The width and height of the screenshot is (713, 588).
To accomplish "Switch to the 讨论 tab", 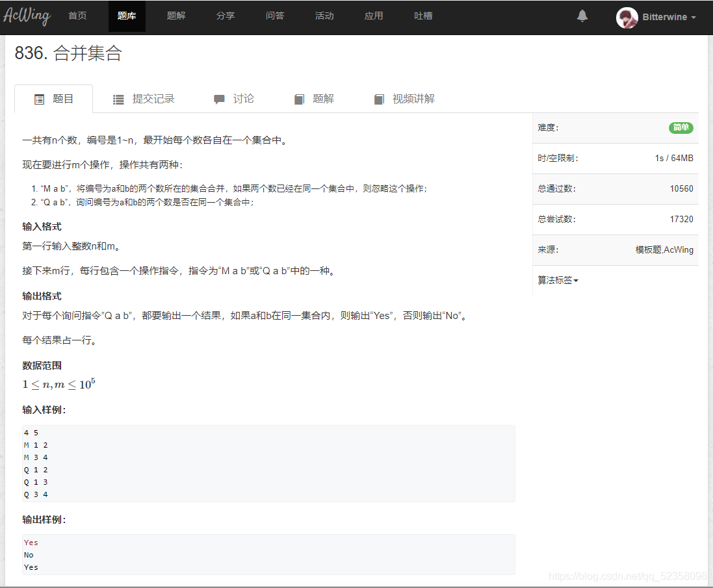I will [234, 99].
